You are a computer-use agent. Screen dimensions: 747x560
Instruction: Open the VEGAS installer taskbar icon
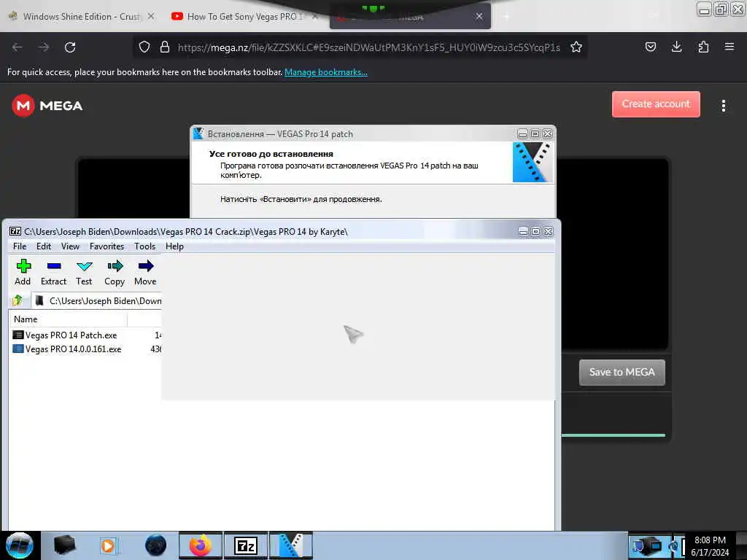291,545
